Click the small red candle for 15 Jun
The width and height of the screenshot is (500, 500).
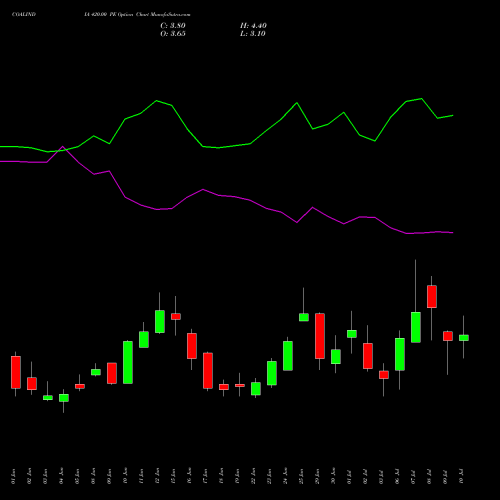point(176,316)
